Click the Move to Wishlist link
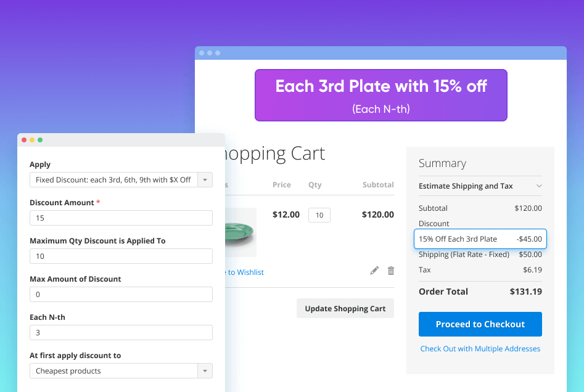Screen dimensions: 584x392 (244, 272)
